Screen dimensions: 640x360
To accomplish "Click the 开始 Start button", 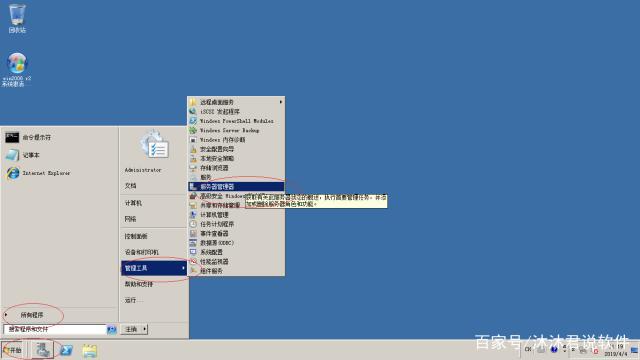I will pyautogui.click(x=13, y=350).
